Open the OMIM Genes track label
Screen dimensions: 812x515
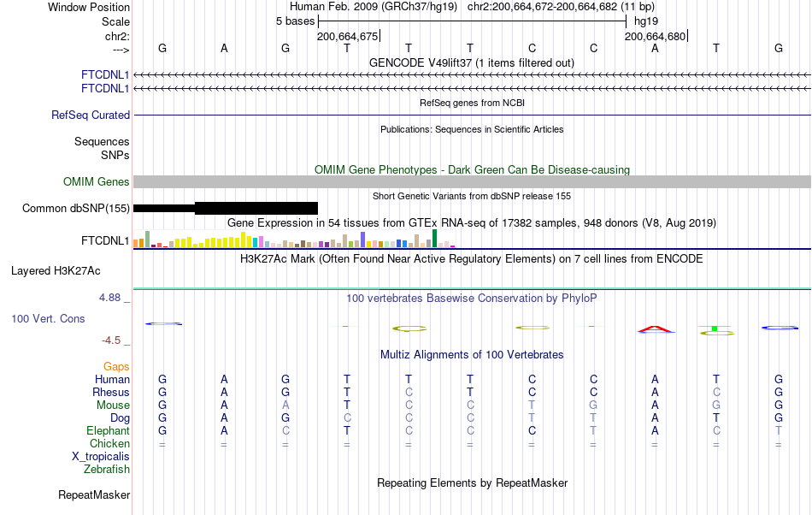[96, 182]
